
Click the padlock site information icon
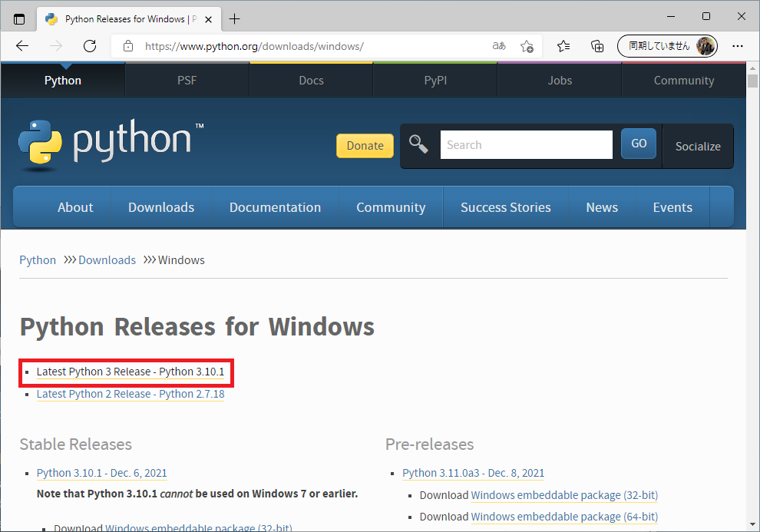127,46
